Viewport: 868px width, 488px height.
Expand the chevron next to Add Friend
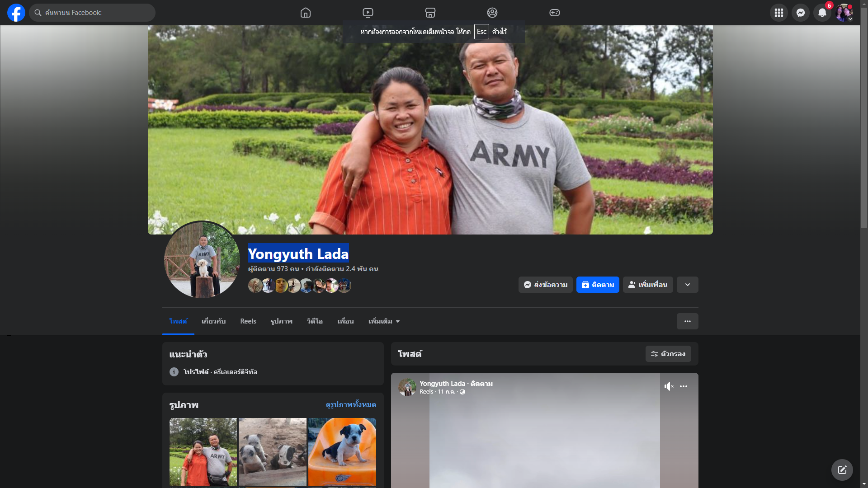687,285
